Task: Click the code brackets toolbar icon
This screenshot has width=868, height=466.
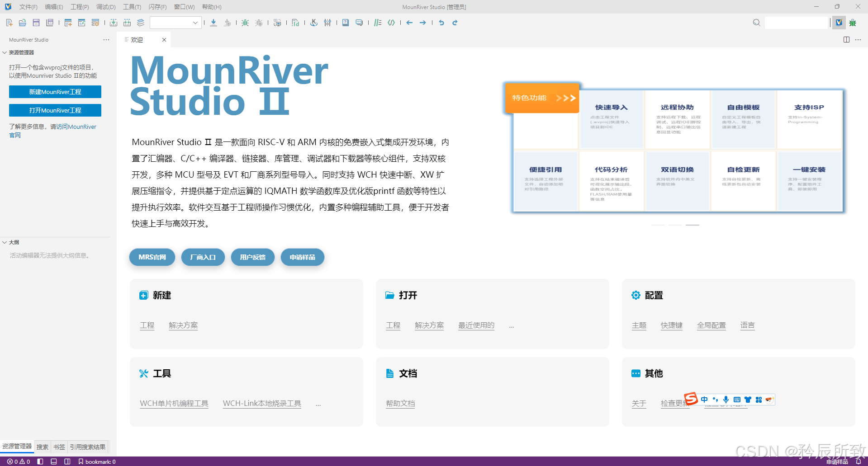Action: pos(391,23)
